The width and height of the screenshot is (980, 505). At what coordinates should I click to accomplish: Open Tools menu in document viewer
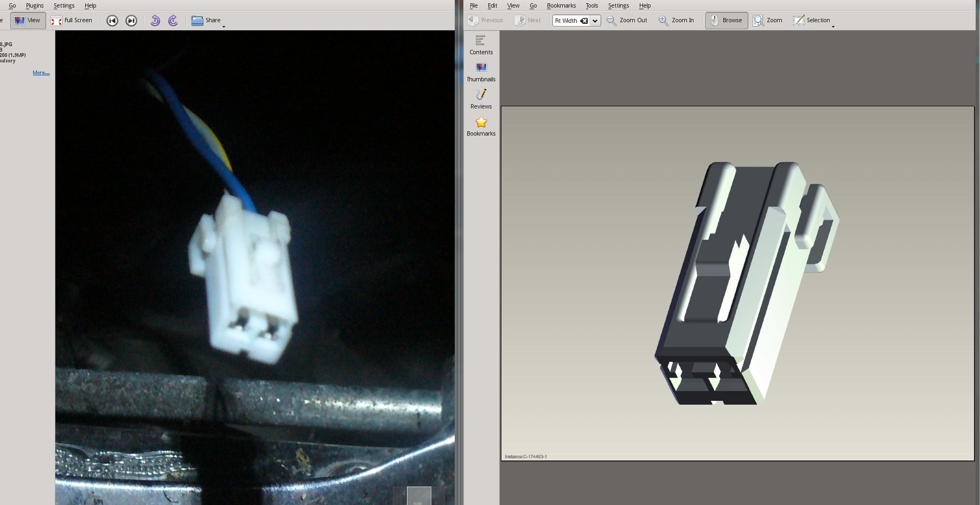591,5
